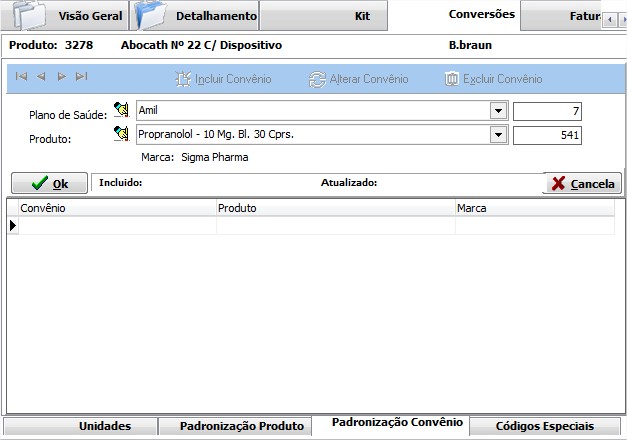Click Excluir Convênio toolbar button
Viewport: 627px width, 440px height.
(493, 78)
